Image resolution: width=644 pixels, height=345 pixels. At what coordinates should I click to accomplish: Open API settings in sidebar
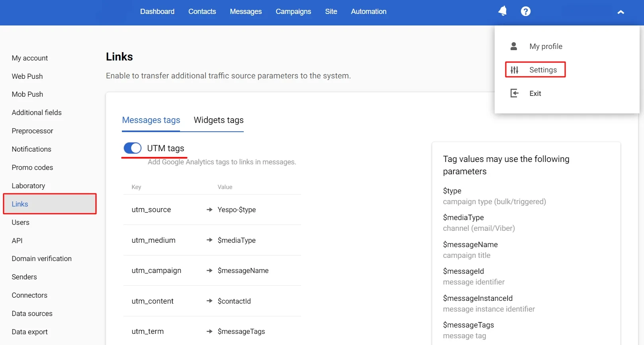coord(17,241)
